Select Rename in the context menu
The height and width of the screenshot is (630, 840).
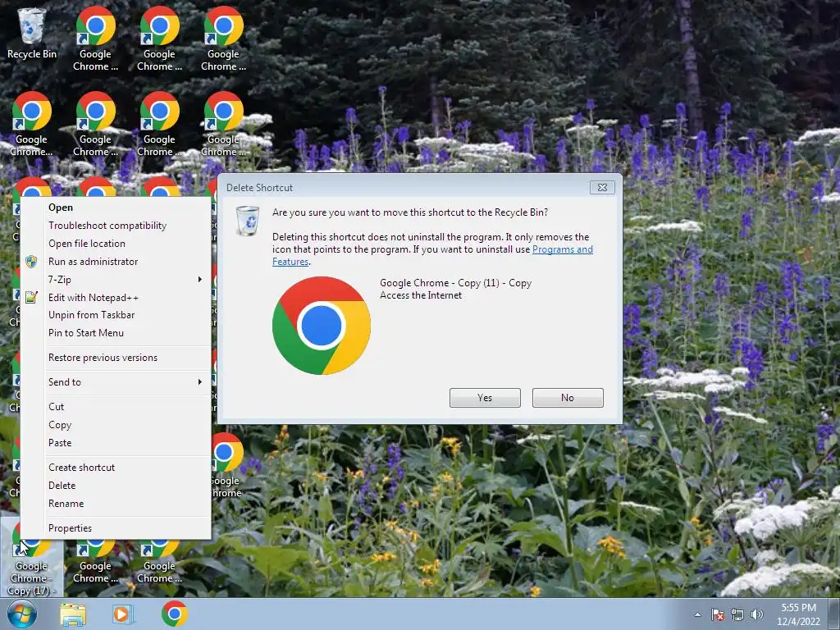point(116,504)
